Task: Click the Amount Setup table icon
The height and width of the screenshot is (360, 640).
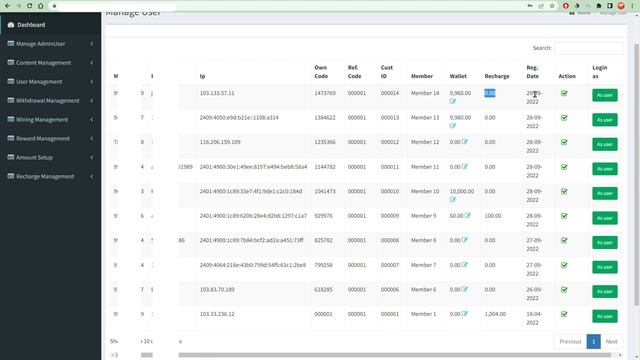Action: pos(11,157)
